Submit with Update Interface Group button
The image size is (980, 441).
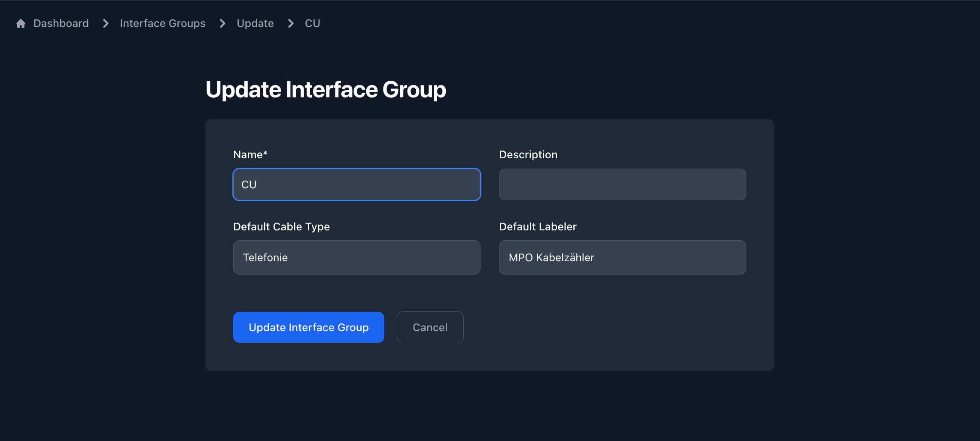coord(309,327)
